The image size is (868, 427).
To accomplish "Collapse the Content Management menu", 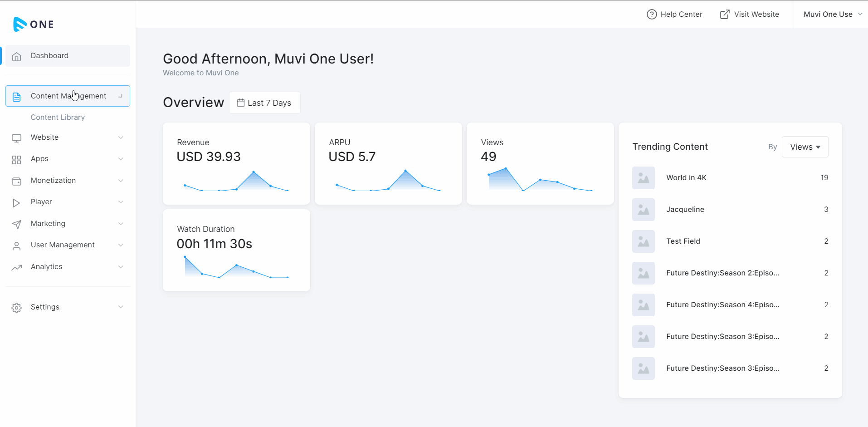I will pos(120,96).
